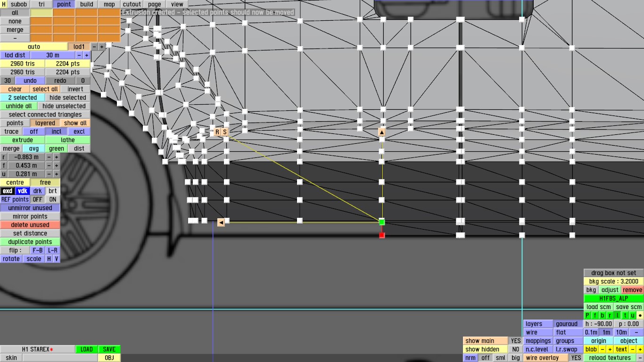Toggle the wire overlay YES button
The width and height of the screenshot is (644, 362).
[x=576, y=358]
